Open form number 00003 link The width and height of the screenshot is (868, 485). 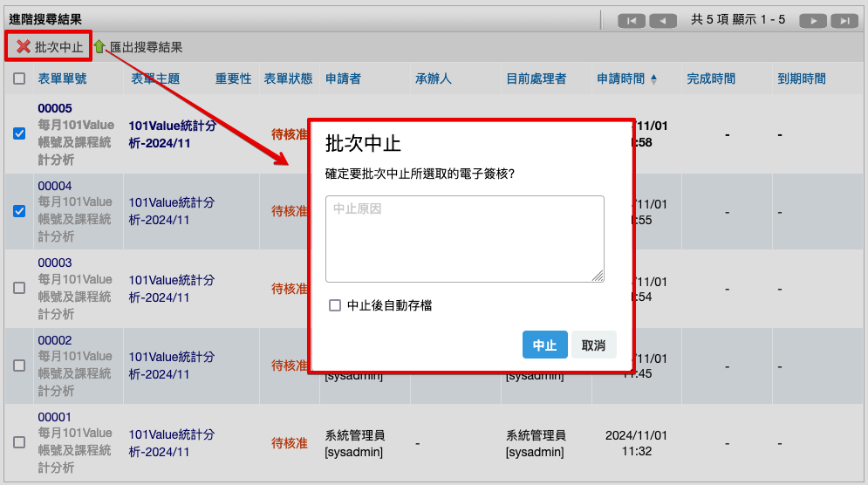click(x=55, y=263)
